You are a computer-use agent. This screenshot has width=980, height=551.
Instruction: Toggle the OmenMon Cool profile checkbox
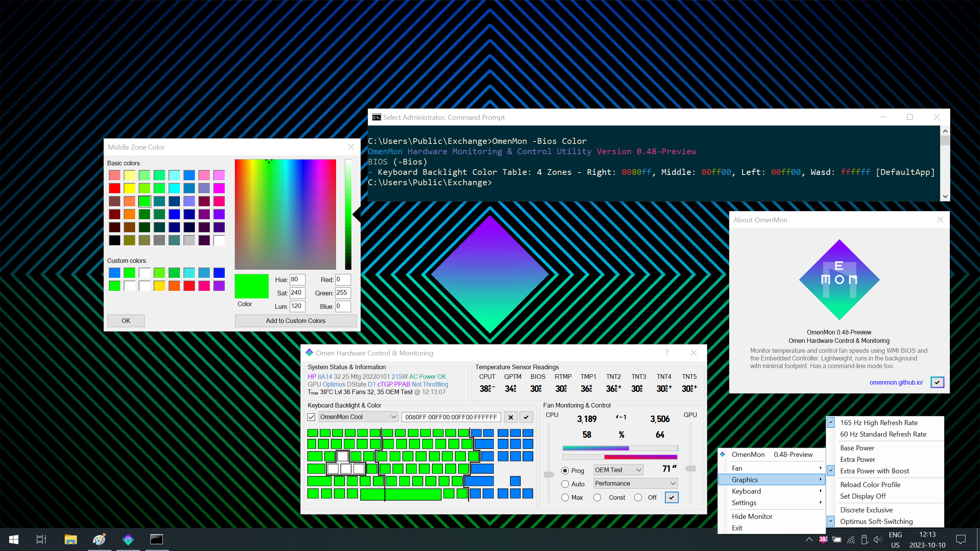coord(312,416)
